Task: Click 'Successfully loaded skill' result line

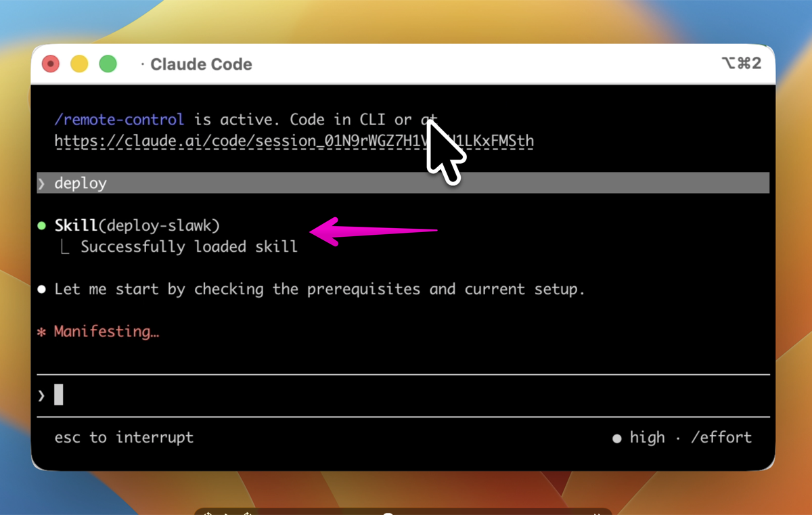Action: [189, 246]
